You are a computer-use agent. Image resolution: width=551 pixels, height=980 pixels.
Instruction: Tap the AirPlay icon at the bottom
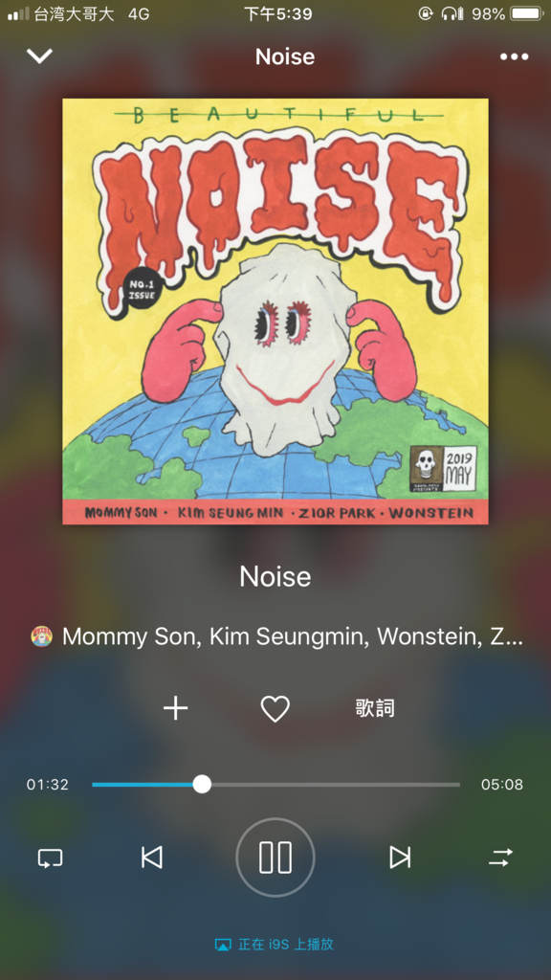coord(222,945)
